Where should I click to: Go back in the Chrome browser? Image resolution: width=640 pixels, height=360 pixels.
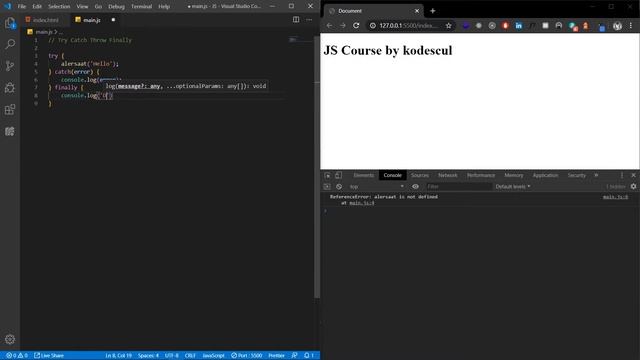pos(329,25)
